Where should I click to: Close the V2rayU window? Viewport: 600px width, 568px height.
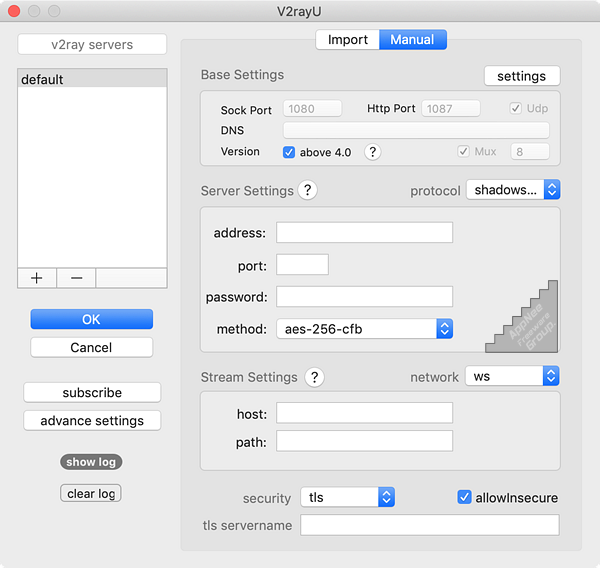14,11
